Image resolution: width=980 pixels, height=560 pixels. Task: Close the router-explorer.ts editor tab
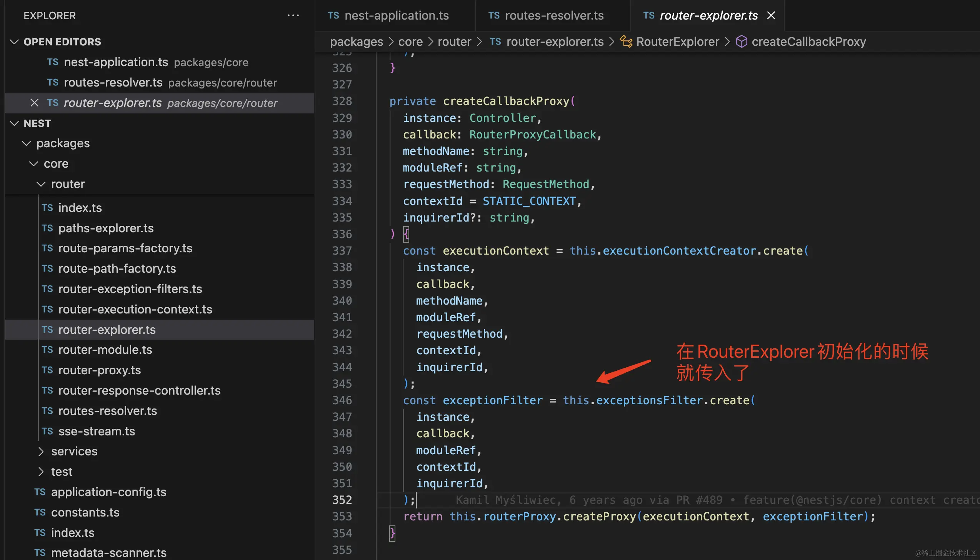771,15
